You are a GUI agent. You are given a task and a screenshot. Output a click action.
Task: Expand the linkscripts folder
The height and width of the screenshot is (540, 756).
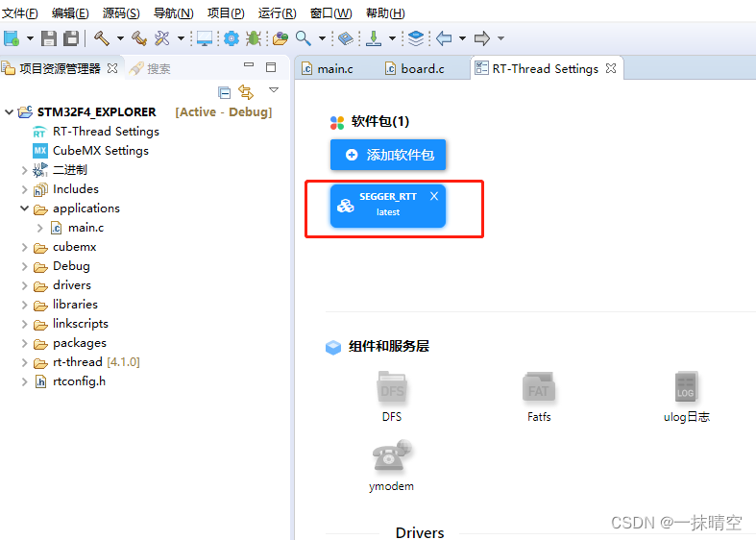pyautogui.click(x=24, y=324)
